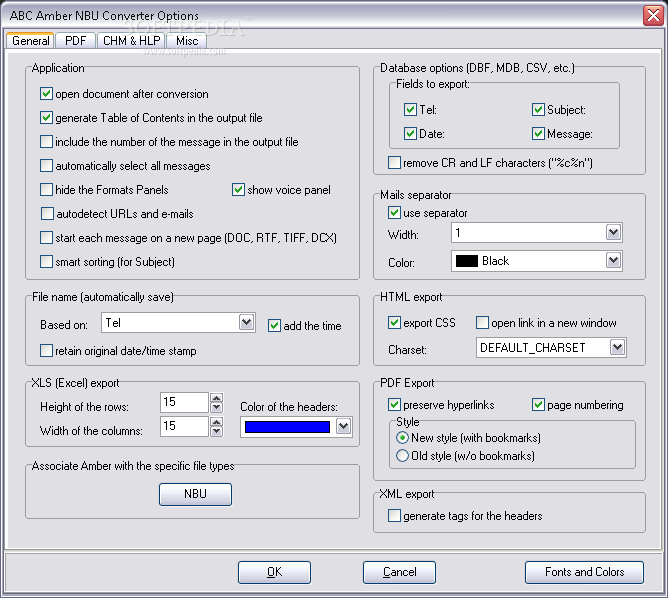
Task: Open the Charset dropdown
Action: (617, 348)
